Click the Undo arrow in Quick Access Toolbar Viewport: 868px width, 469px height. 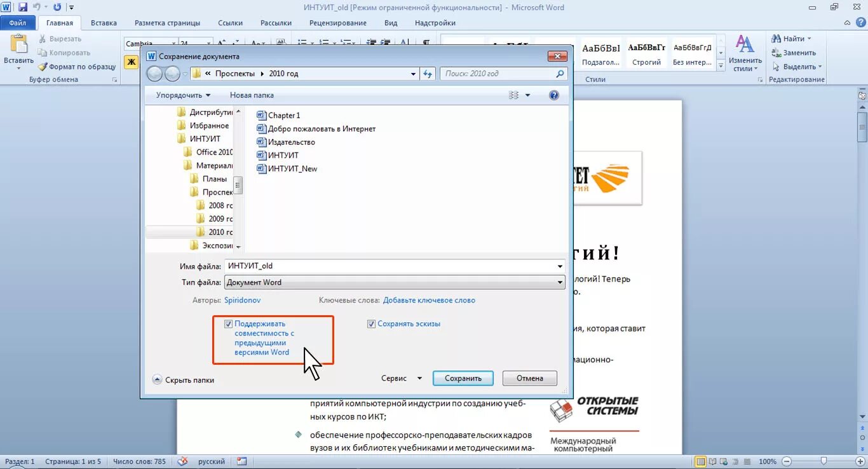pyautogui.click(x=36, y=8)
